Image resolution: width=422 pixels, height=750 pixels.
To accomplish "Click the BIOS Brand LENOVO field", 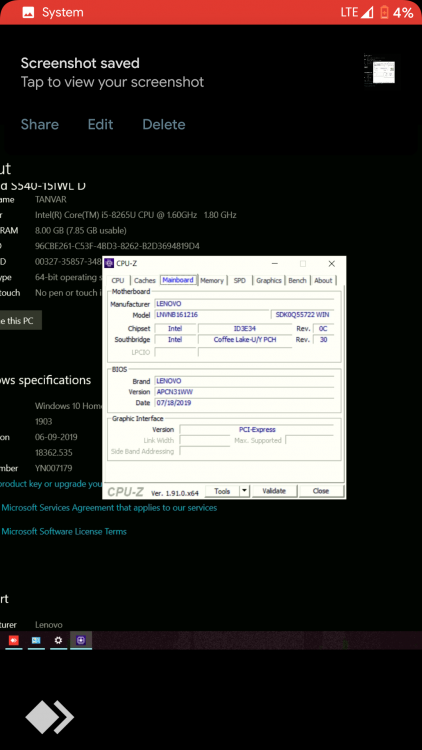I will 244,381.
